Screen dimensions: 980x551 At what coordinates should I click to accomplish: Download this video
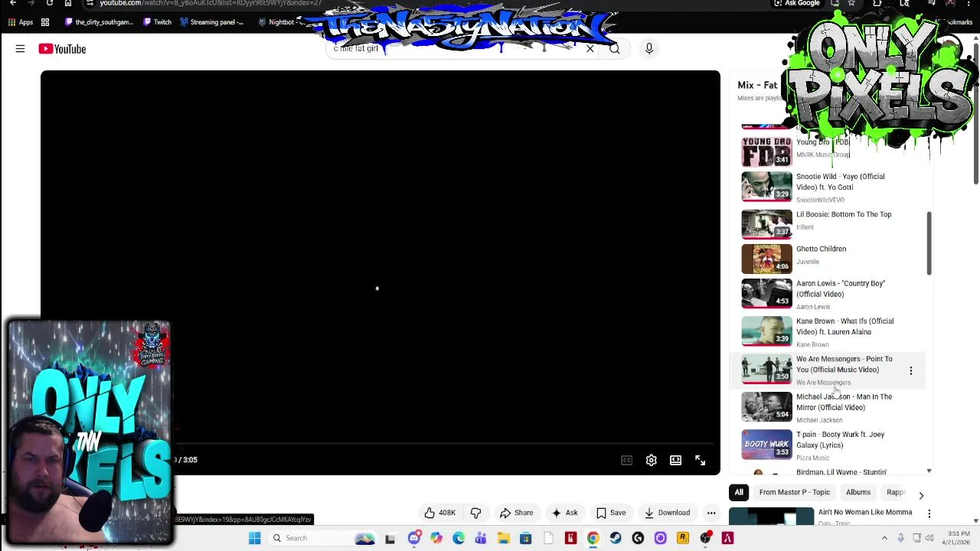[x=667, y=513]
